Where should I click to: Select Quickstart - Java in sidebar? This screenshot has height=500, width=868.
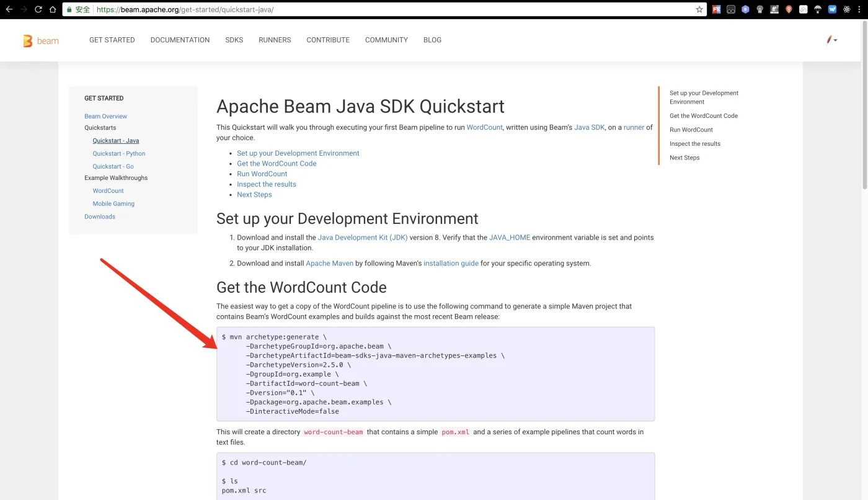click(x=116, y=141)
